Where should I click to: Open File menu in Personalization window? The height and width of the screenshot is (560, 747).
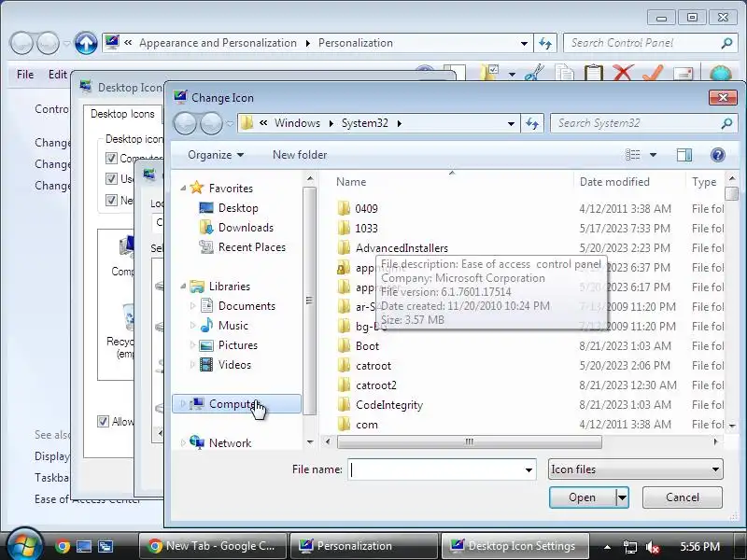coord(25,75)
